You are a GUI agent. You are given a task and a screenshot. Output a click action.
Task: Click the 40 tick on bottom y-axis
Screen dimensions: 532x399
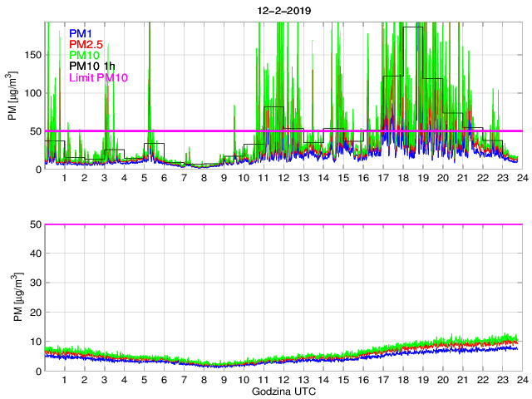34,254
